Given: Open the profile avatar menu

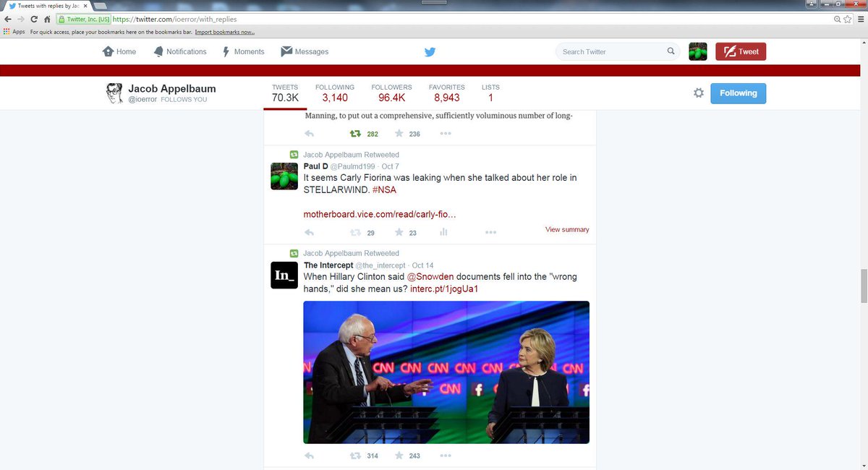Looking at the screenshot, I should tap(698, 51).
